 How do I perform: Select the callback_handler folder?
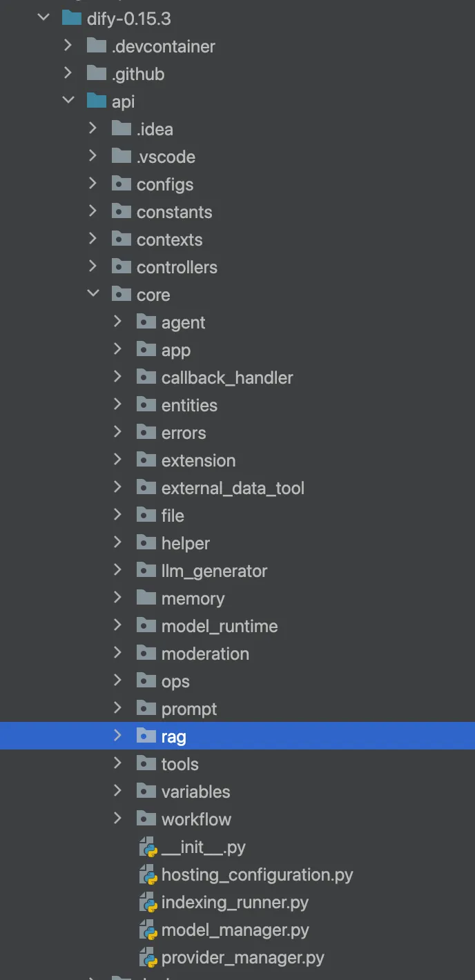pos(227,378)
